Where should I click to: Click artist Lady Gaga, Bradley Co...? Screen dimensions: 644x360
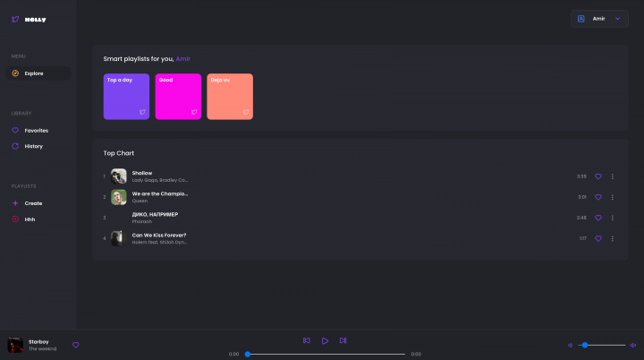tap(160, 180)
